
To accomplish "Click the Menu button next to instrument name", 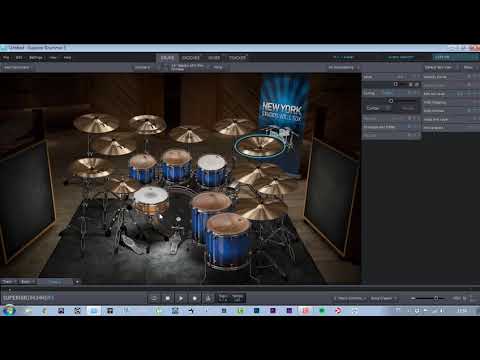I will [x=218, y=67].
